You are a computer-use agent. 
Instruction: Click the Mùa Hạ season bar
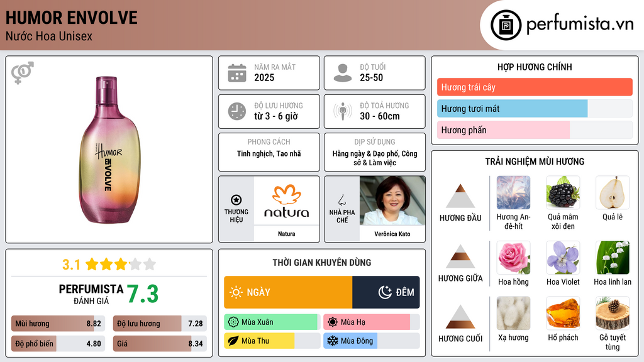click(x=371, y=322)
